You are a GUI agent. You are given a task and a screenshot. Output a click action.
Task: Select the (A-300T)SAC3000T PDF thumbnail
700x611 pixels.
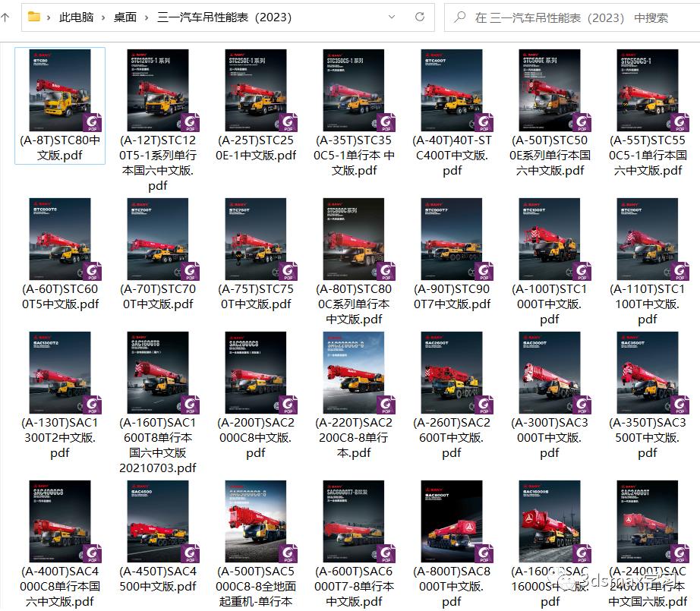pyautogui.click(x=550, y=372)
